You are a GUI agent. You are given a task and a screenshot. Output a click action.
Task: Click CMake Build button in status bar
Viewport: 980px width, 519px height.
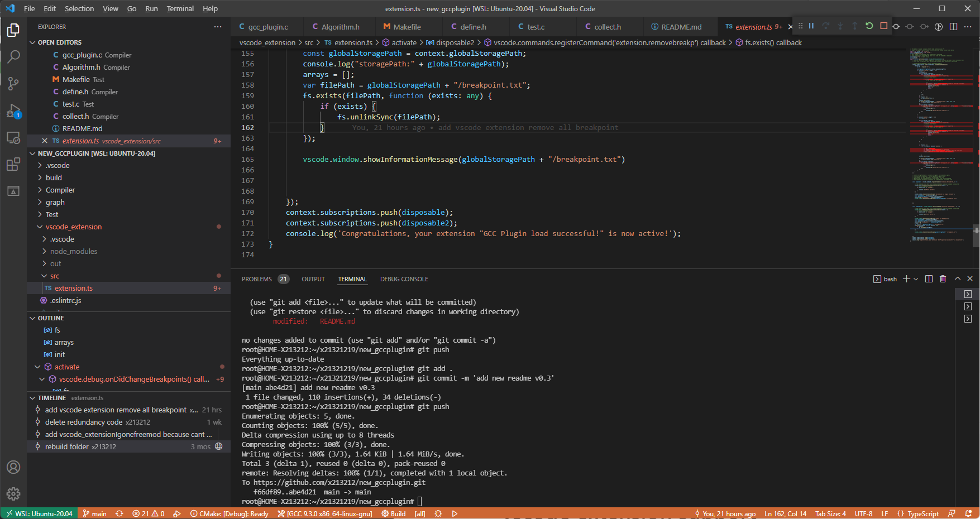(x=394, y=514)
